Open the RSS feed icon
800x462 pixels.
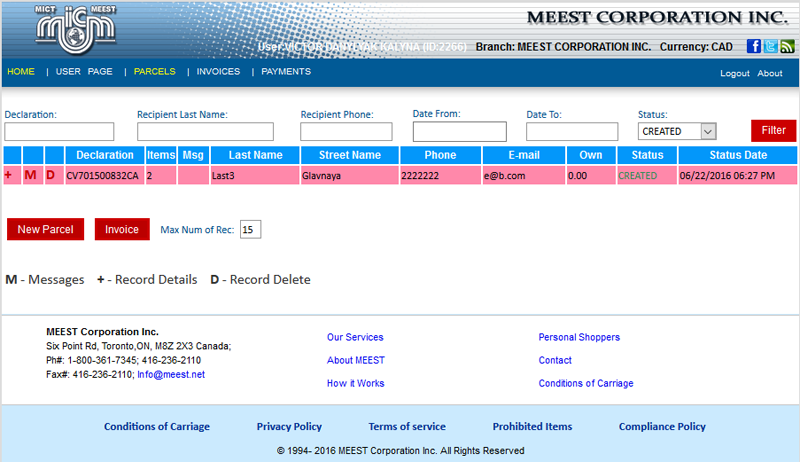[787, 46]
